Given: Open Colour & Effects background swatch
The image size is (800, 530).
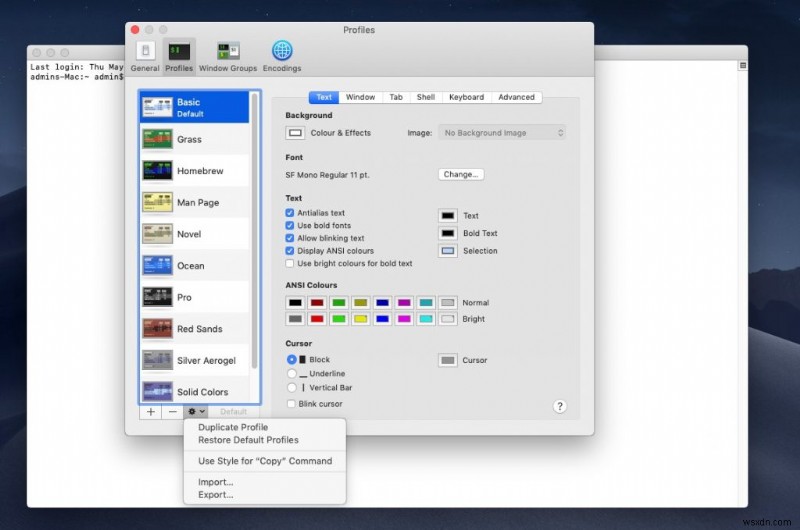Looking at the screenshot, I should pos(295,133).
